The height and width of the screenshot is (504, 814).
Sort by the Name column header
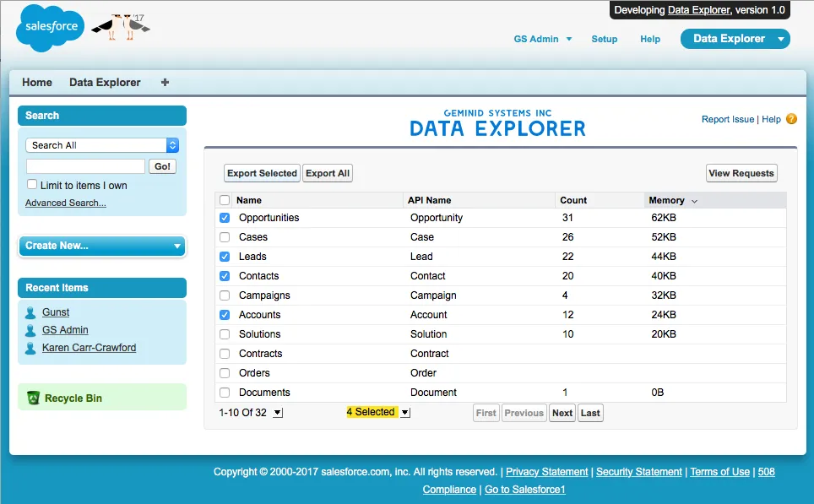[x=249, y=200]
